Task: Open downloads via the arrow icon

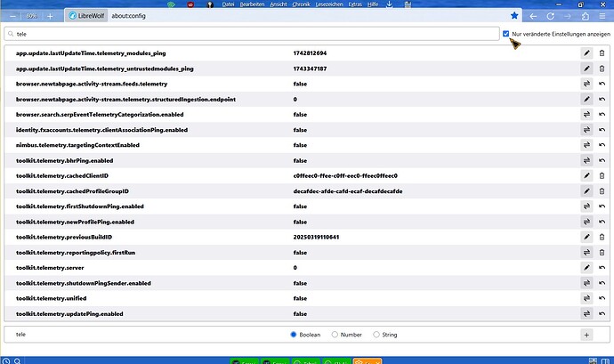Action: coord(389,4)
